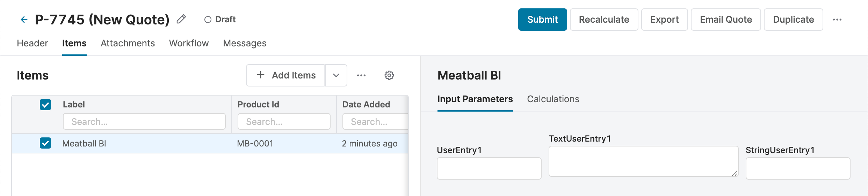
Task: Go to the Workflow tab
Action: pyautogui.click(x=189, y=43)
